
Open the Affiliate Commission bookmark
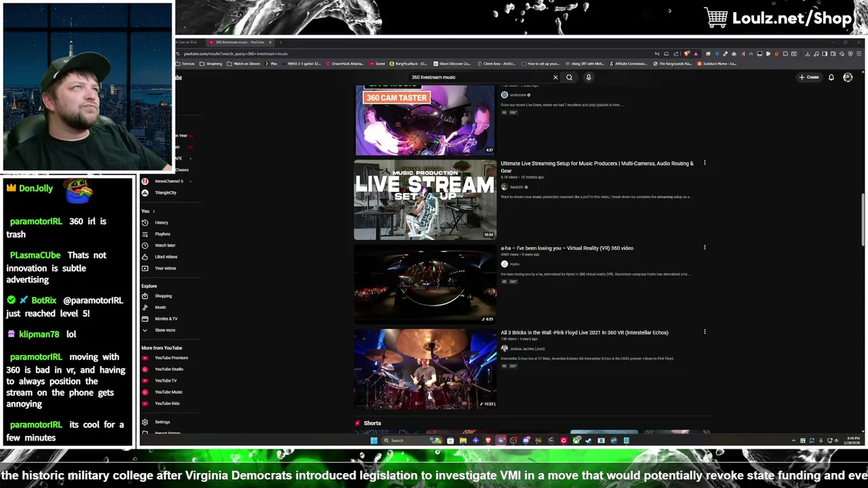click(629, 64)
